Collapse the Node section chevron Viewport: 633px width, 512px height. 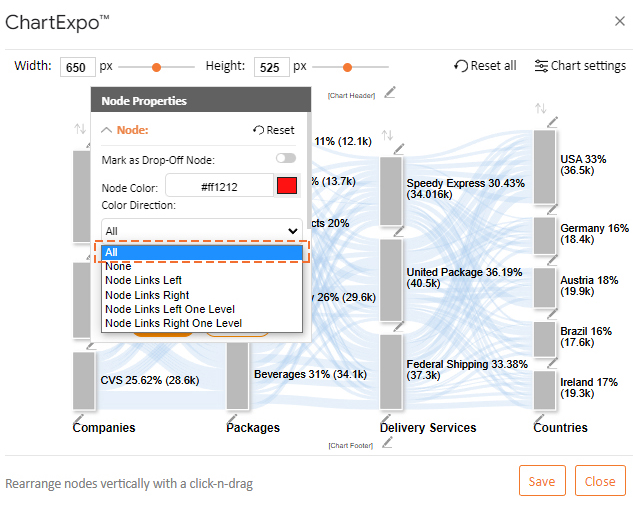coord(106,130)
